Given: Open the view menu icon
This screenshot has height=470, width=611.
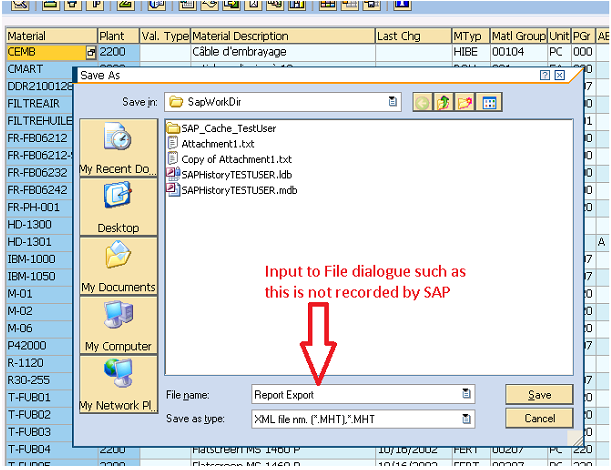Looking at the screenshot, I should tap(489, 102).
